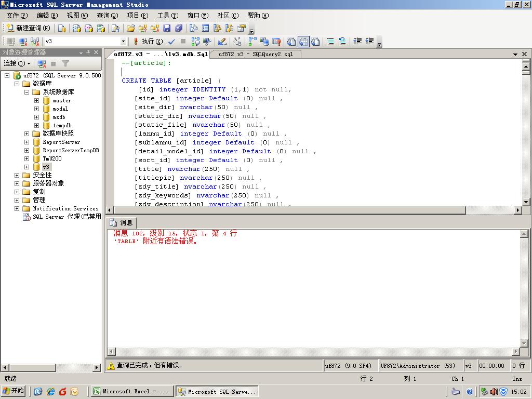Click the 新建查询 (New Query) button
532x399 pixels.
point(29,28)
